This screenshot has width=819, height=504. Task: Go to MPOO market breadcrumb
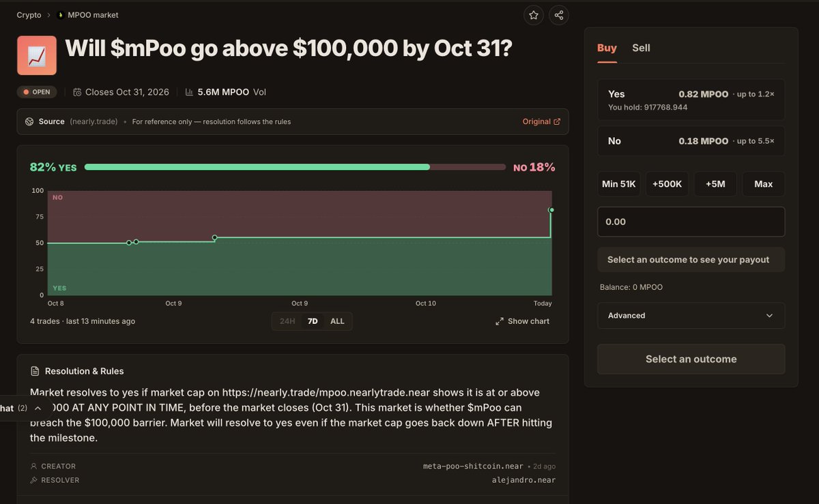(93, 15)
